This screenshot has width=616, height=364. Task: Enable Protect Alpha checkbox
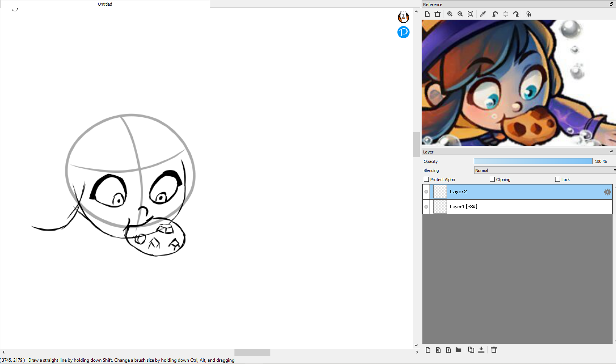pos(427,180)
